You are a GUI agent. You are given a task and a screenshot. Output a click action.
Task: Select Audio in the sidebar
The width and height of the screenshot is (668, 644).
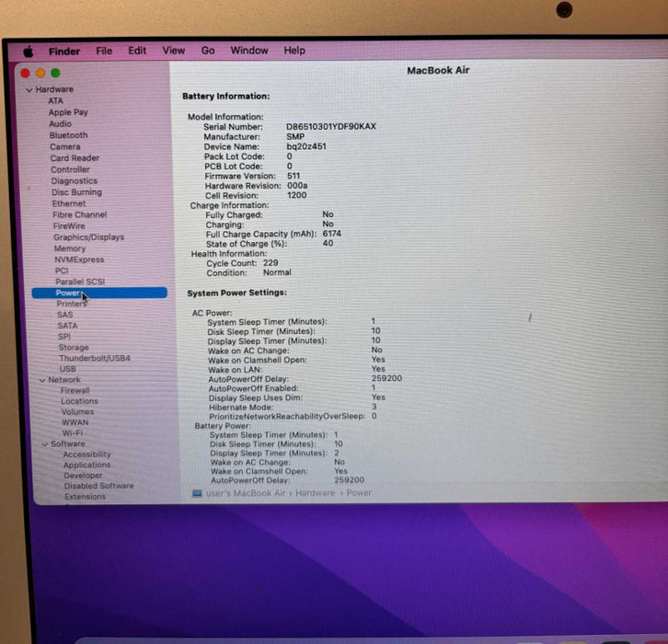coord(60,124)
